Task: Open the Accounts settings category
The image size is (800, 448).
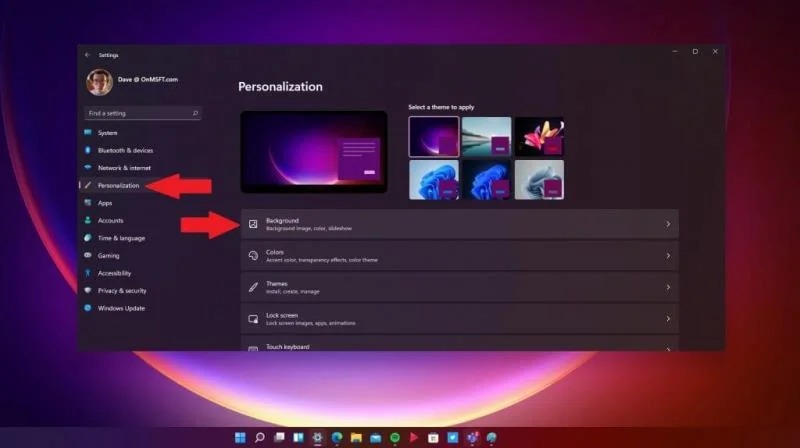Action: click(x=111, y=220)
